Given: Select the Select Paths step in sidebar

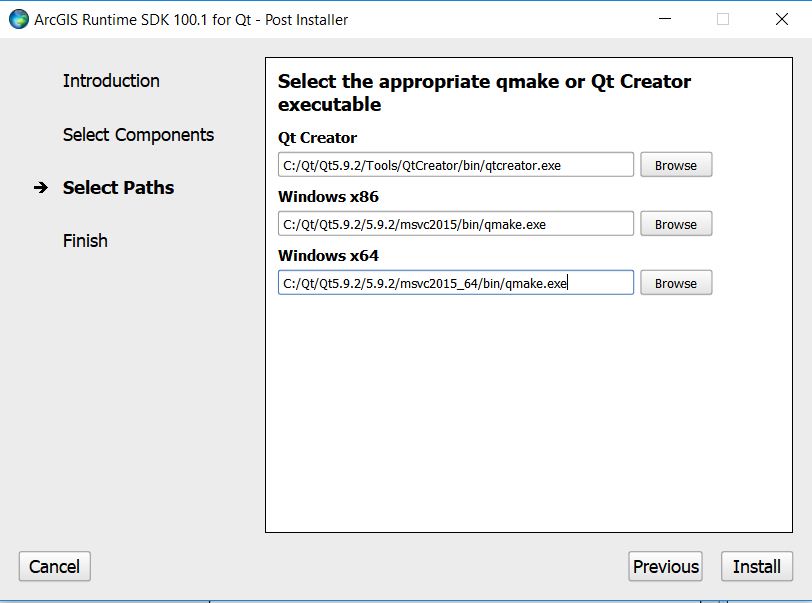Looking at the screenshot, I should point(118,188).
